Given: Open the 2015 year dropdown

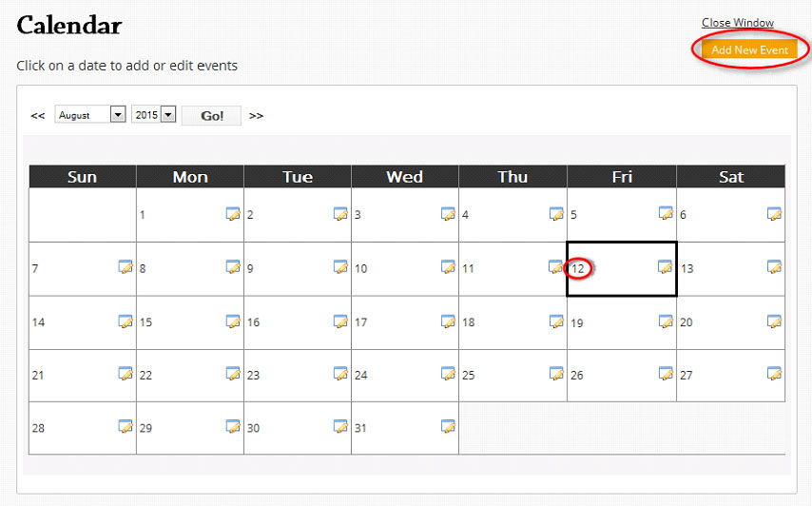Looking at the screenshot, I should click(x=154, y=114).
